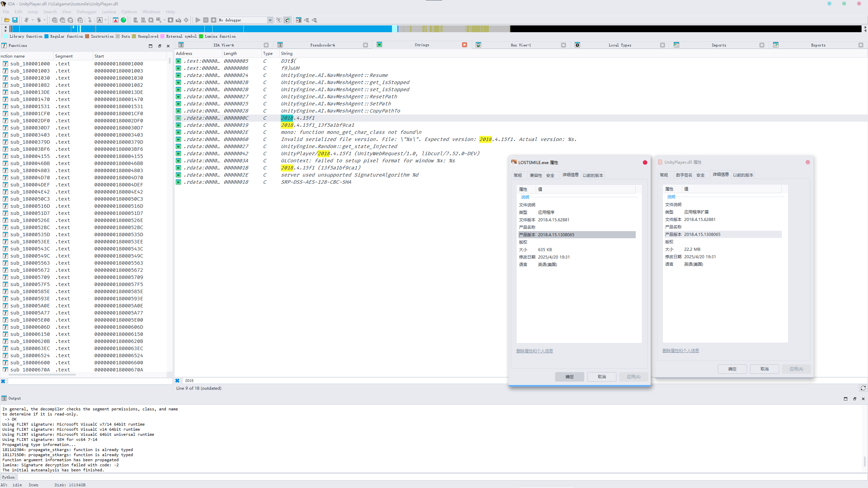Click the text search 'A' toolbar icon
Image resolution: width=868 pixels, height=488 pixels.
click(x=100, y=20)
